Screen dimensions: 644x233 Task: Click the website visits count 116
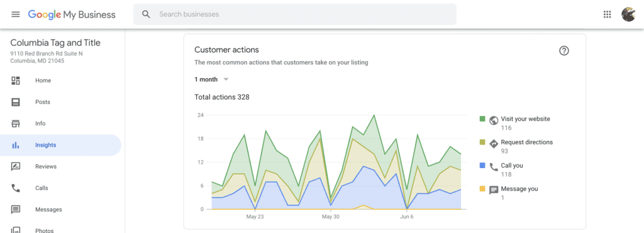[506, 128]
